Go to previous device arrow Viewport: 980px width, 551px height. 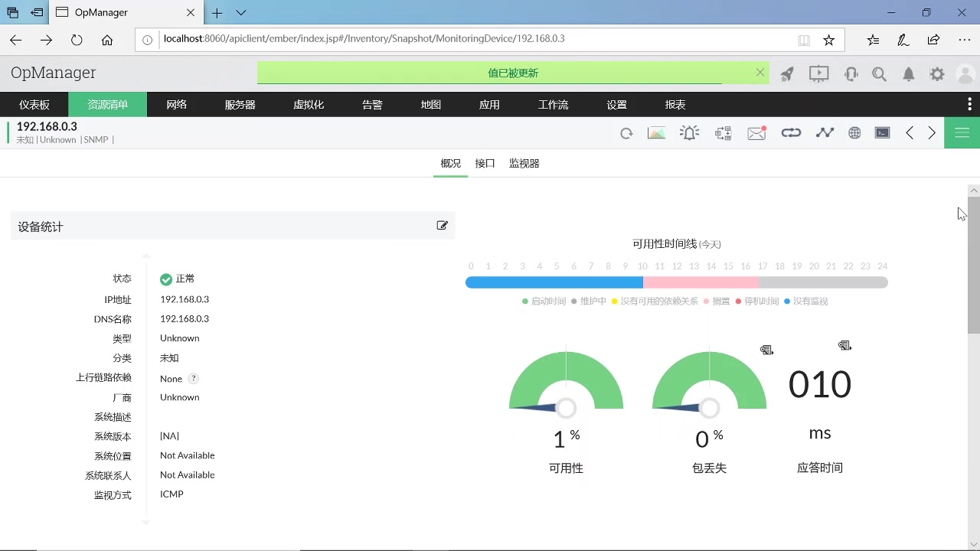pyautogui.click(x=910, y=133)
